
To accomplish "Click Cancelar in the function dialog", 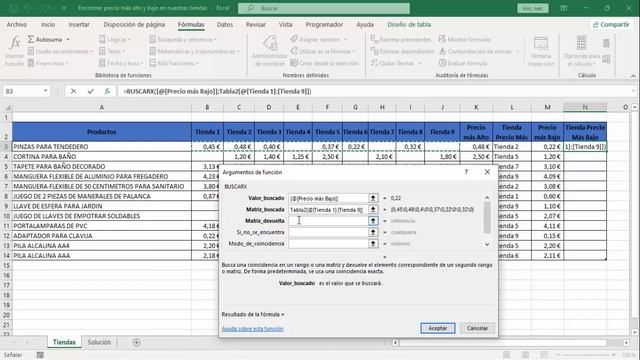I will point(477,328).
